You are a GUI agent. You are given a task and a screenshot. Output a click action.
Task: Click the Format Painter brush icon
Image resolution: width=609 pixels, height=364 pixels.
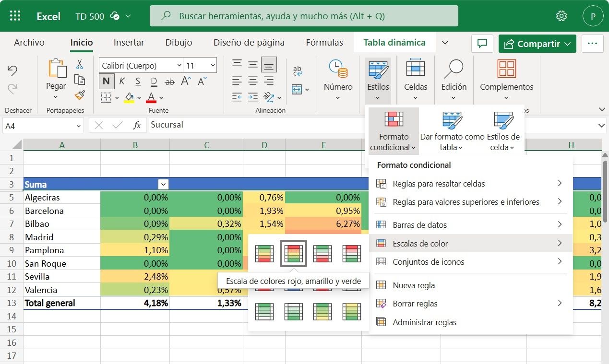tap(80, 95)
